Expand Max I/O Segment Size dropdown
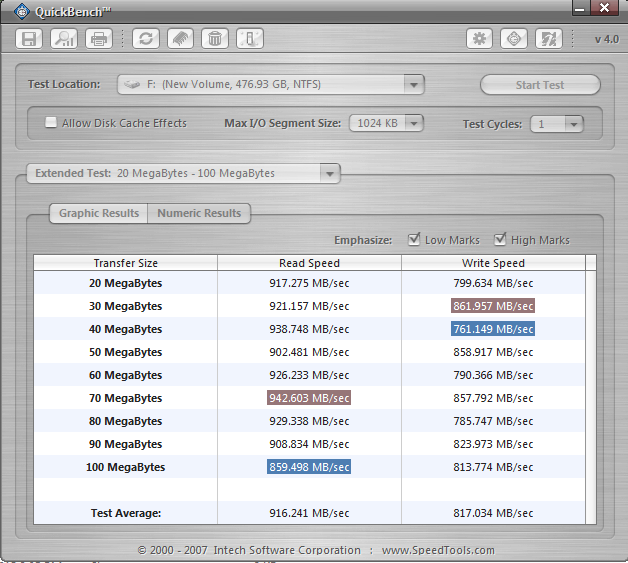This screenshot has width=628, height=563. pos(414,124)
